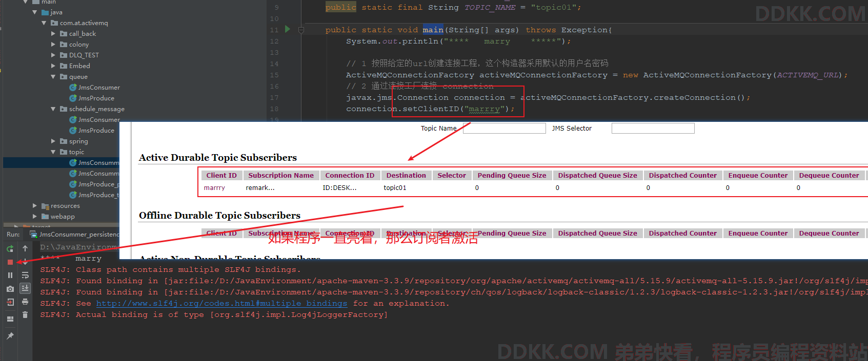Click Dequeue Counter header in Active table
Viewport: 868px width, 361px height.
coord(829,176)
